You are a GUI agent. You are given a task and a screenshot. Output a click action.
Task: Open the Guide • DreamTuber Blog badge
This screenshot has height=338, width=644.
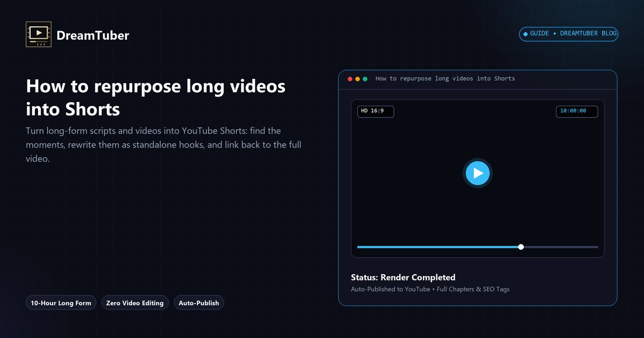(x=569, y=34)
